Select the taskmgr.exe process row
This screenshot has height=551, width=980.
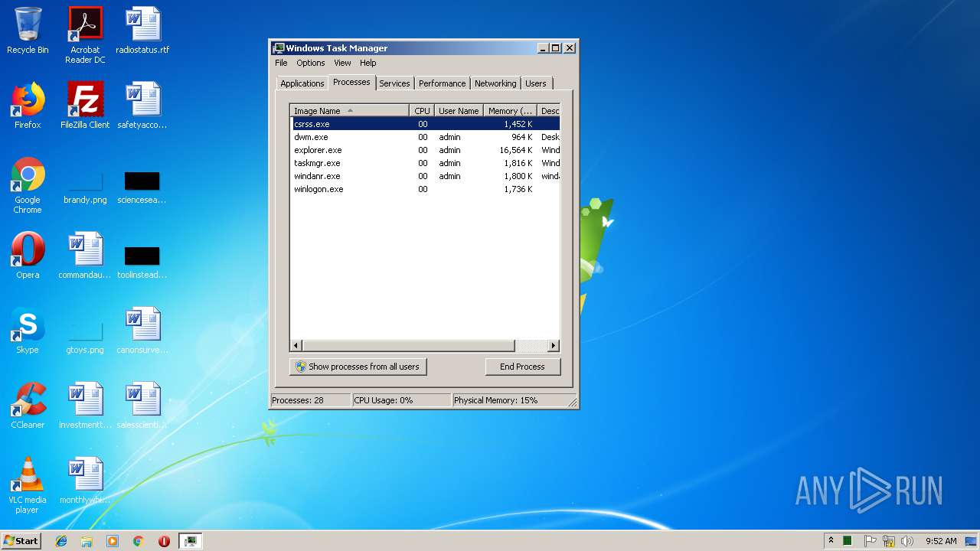pos(425,163)
